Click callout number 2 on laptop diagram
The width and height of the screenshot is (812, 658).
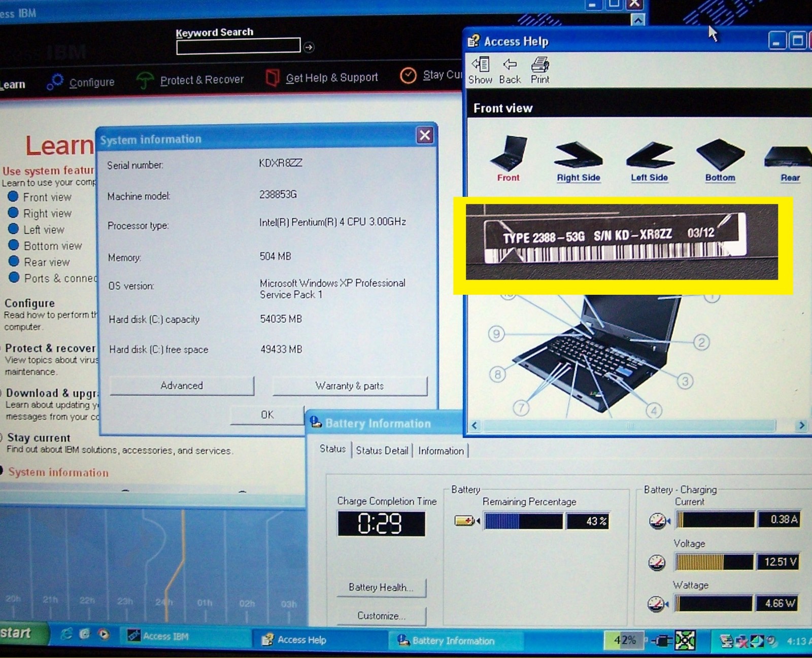pos(701,342)
